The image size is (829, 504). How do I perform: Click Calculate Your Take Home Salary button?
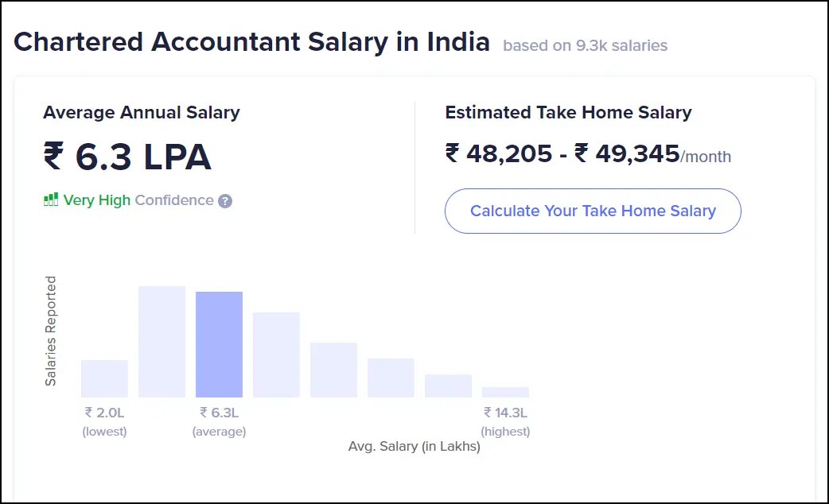593,211
